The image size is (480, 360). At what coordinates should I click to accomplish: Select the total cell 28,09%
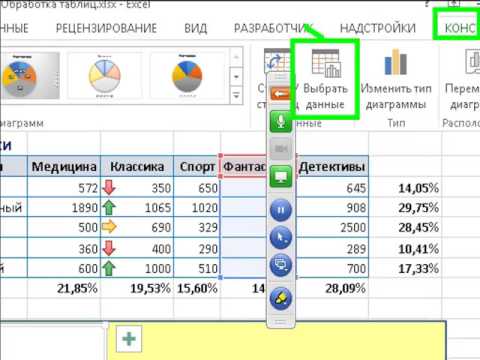[332, 288]
